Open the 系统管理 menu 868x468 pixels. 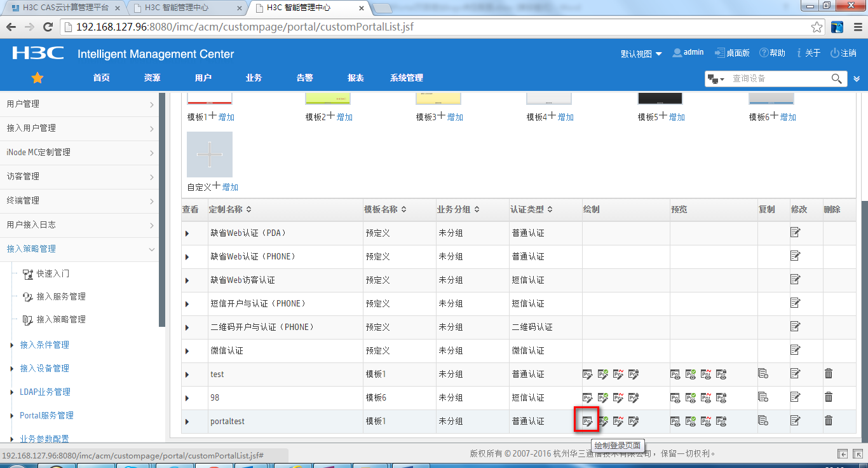406,78
